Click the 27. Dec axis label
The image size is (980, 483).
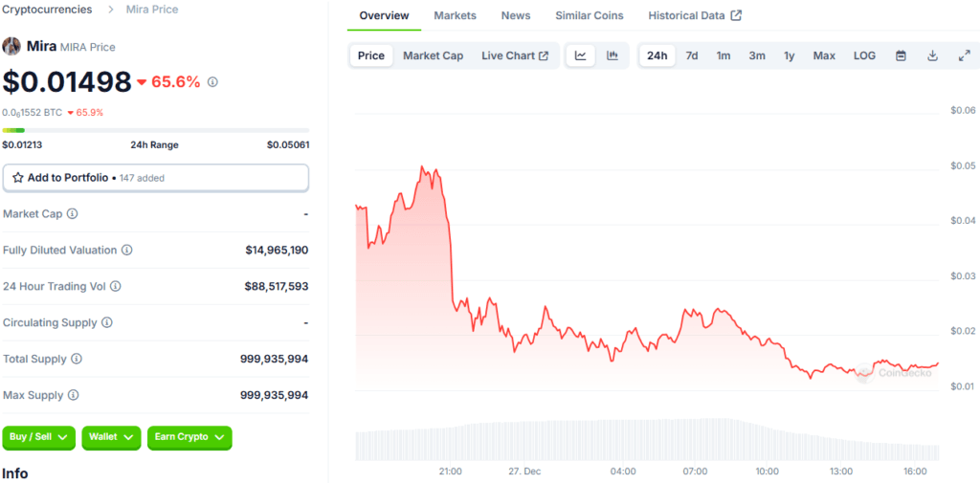(x=523, y=471)
